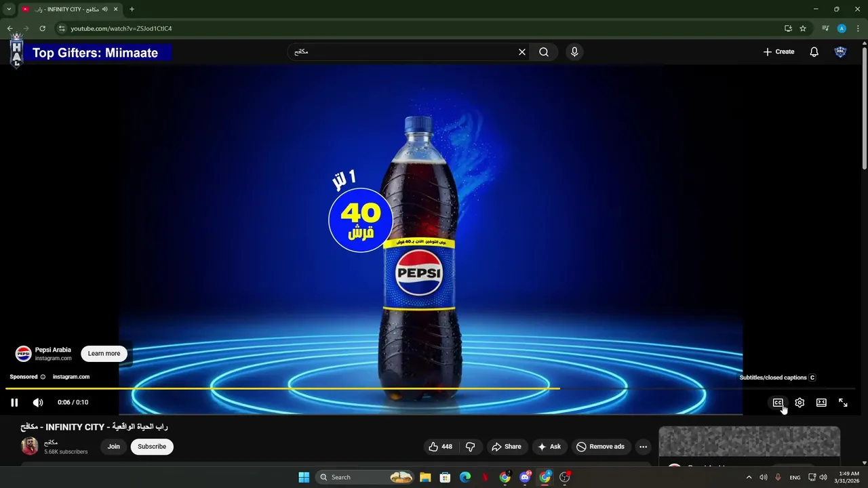Open the Create menu
Image resolution: width=868 pixels, height=488 pixels.
(x=778, y=52)
